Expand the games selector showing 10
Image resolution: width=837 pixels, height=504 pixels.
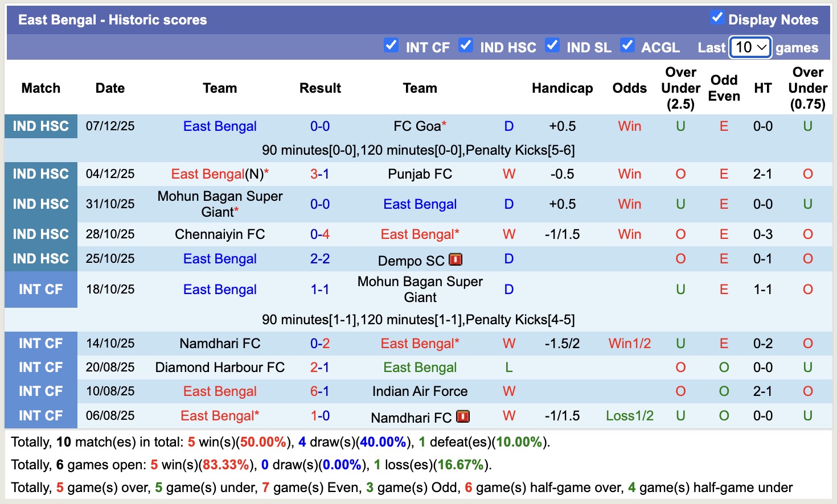750,48
